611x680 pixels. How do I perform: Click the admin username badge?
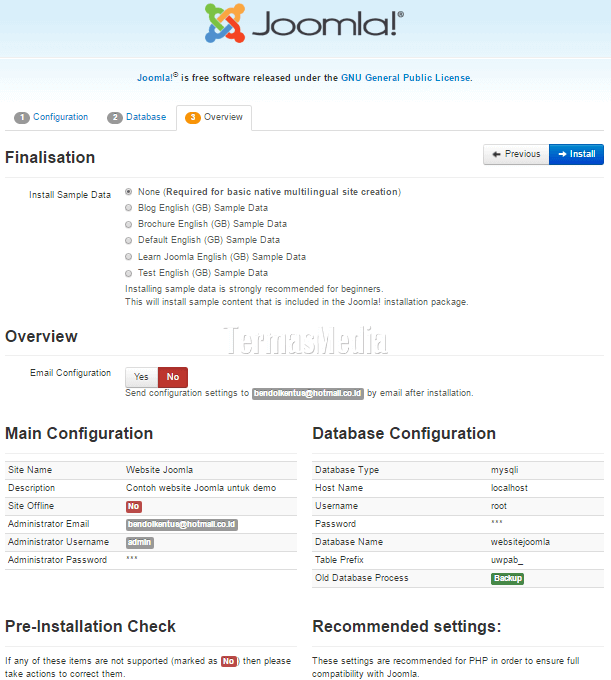point(140,542)
